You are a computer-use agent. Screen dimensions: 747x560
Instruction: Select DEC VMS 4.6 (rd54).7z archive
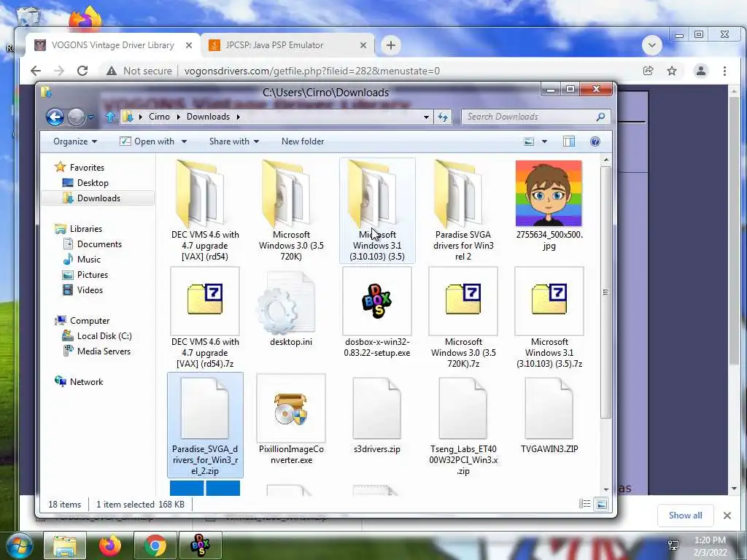[205, 318]
